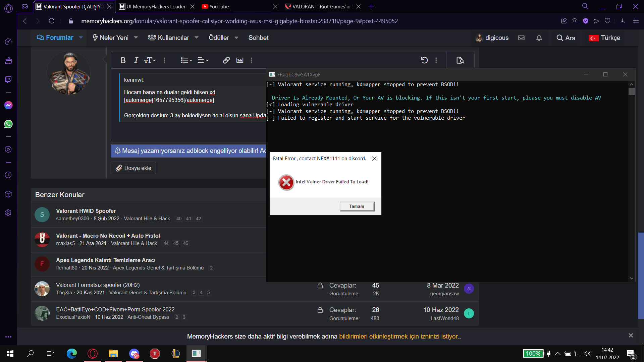Toggle bold formatting in the editor
644x362 pixels.
[x=123, y=60]
